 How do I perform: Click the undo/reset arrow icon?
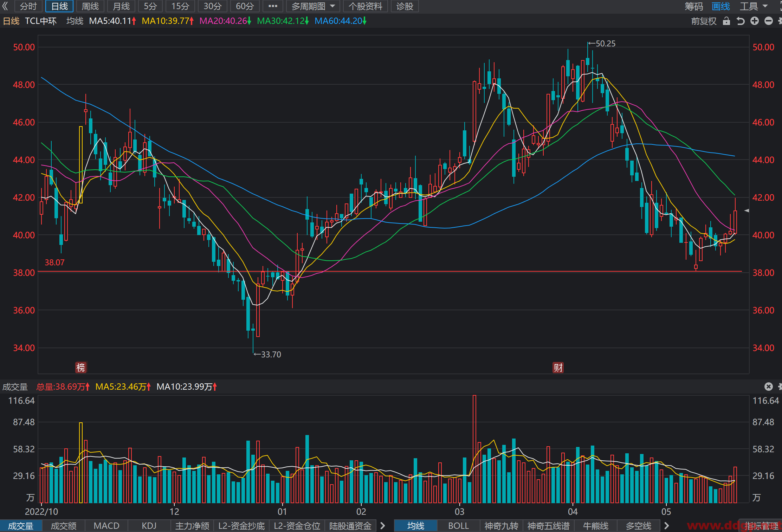(x=741, y=21)
